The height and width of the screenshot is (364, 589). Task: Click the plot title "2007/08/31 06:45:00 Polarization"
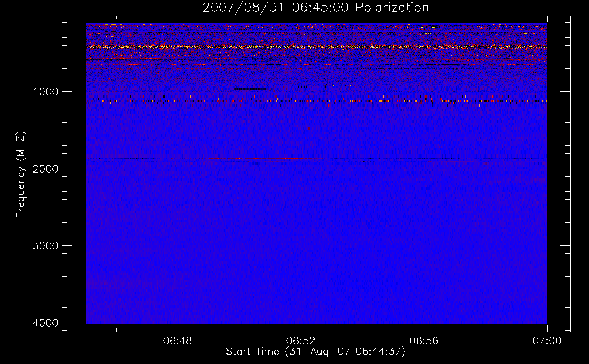coord(316,7)
